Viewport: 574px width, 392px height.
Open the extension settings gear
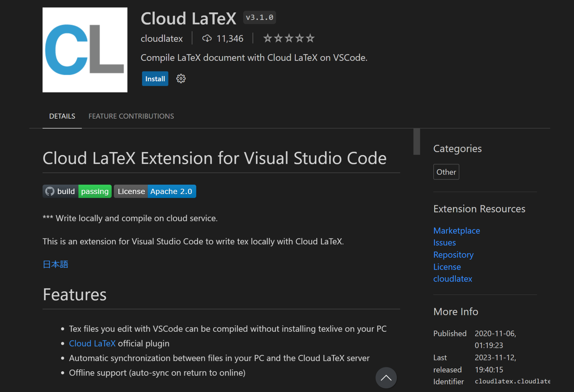click(x=180, y=79)
